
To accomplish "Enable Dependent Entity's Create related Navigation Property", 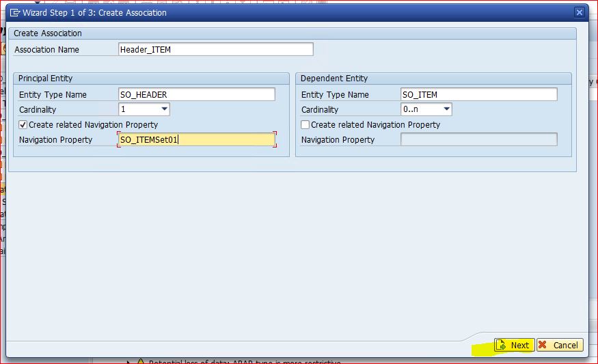I will 305,125.
